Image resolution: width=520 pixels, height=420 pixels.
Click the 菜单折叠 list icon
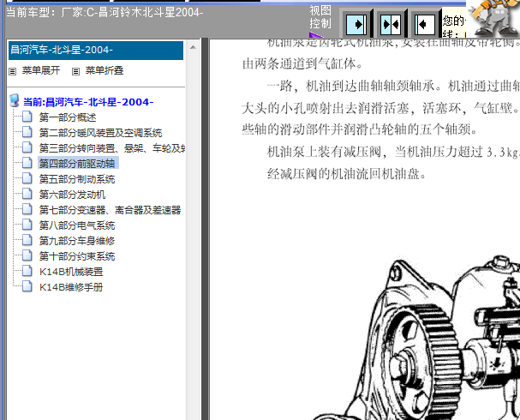[75, 71]
